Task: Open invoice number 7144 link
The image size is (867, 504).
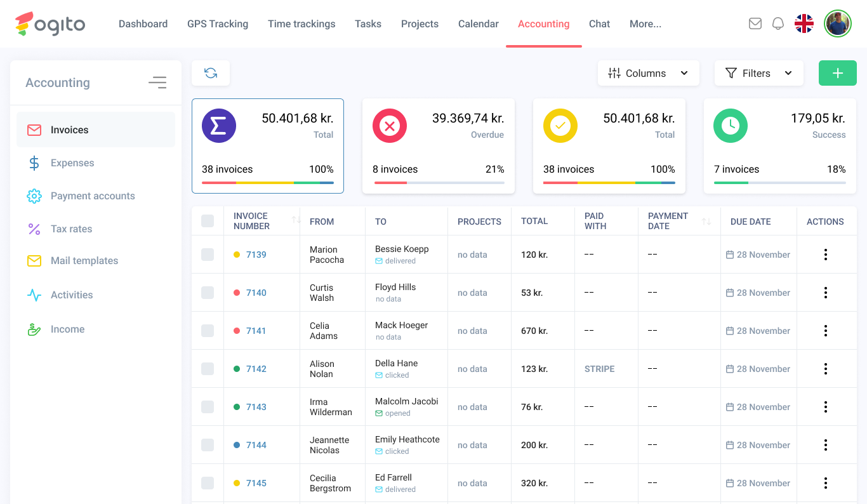Action: (x=256, y=445)
